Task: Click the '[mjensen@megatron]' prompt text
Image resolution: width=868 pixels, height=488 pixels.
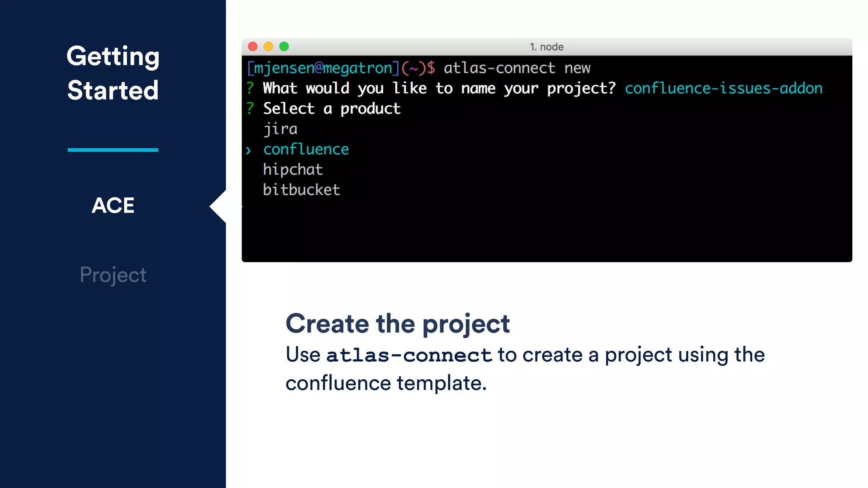Action: click(x=323, y=68)
